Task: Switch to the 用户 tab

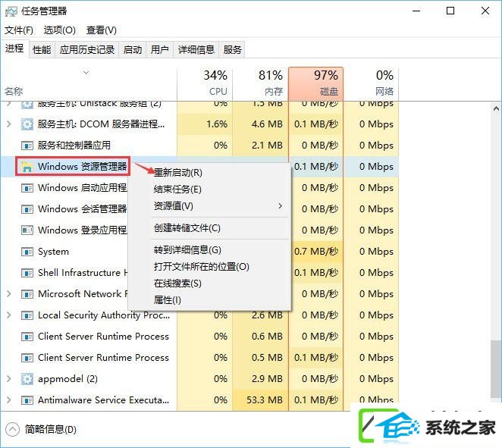Action: pos(160,49)
